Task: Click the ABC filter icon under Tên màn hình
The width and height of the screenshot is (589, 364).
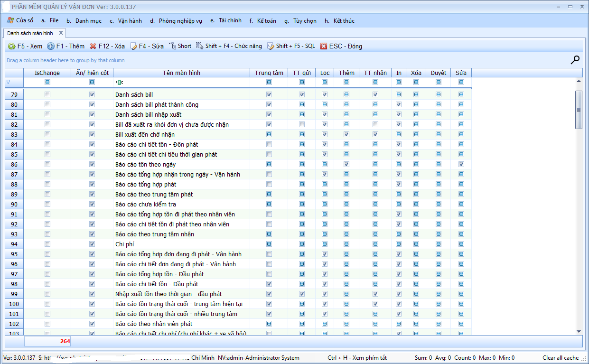Action: tap(119, 83)
